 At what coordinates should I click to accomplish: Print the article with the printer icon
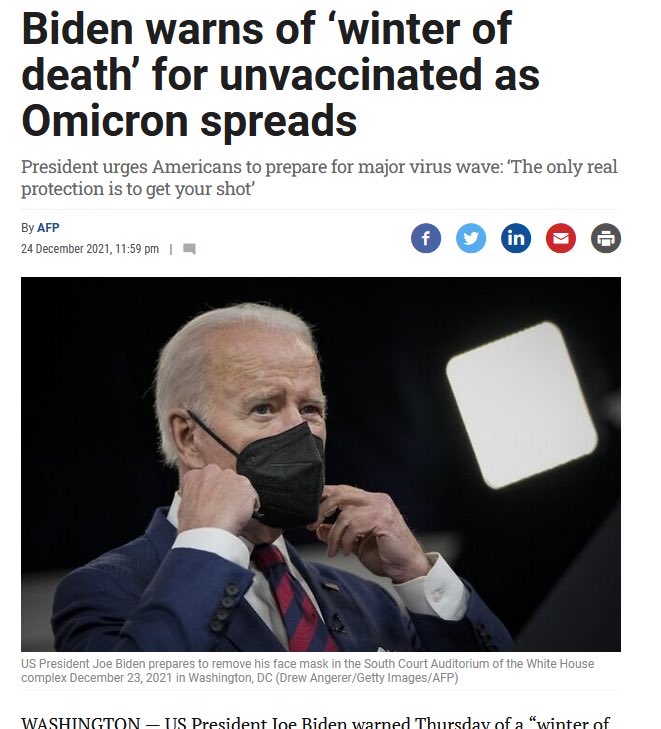point(606,238)
